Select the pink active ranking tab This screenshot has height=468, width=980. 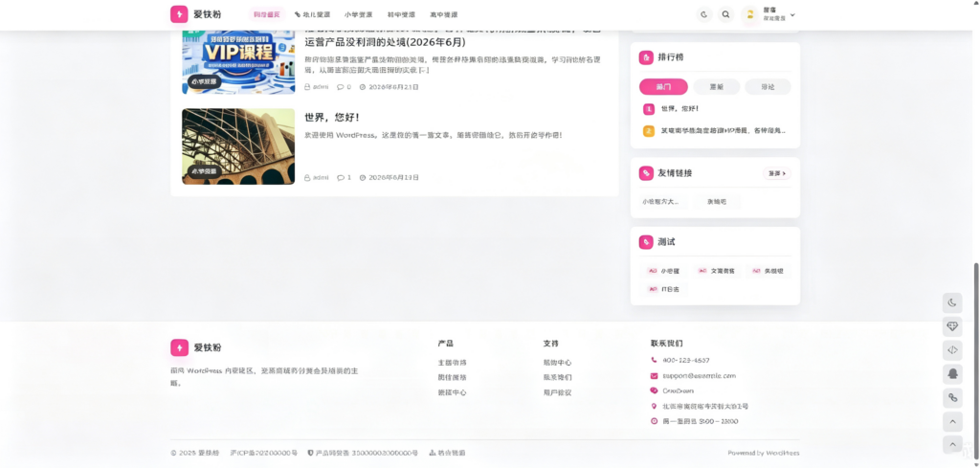pyautogui.click(x=663, y=87)
